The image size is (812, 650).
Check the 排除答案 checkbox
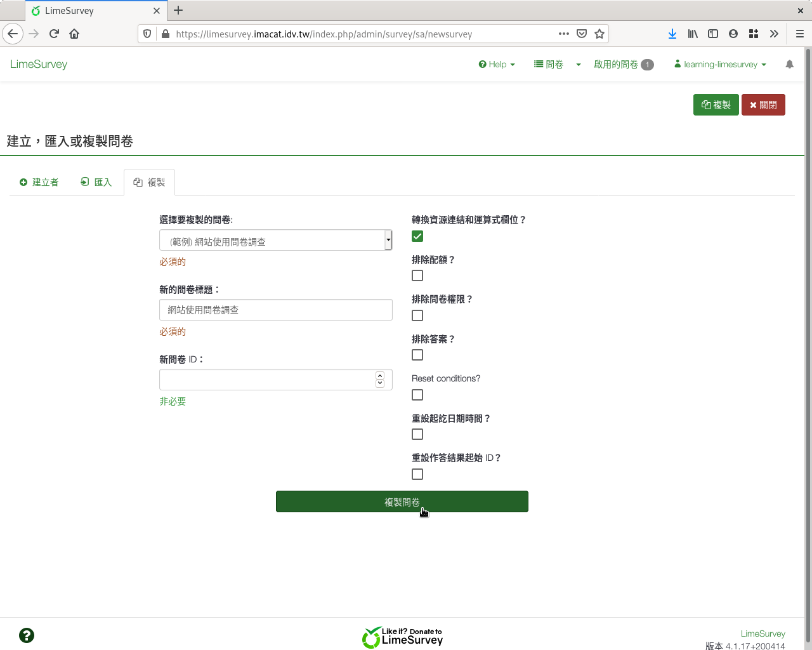click(417, 355)
